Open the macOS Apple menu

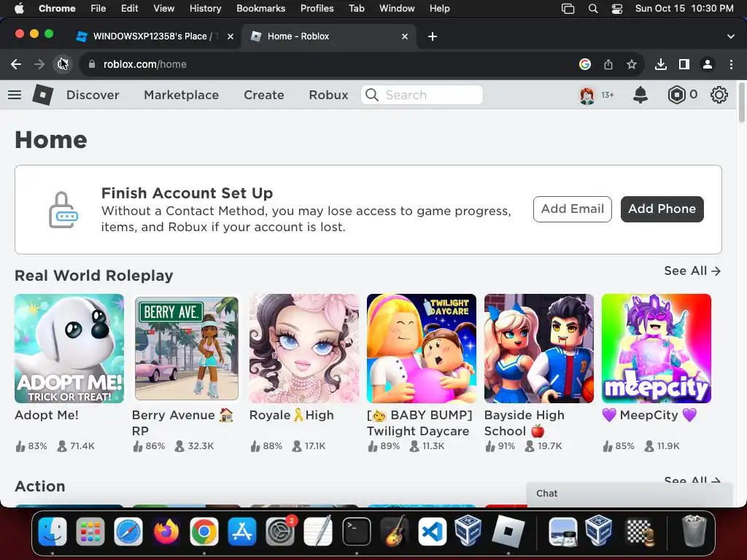coord(19,9)
